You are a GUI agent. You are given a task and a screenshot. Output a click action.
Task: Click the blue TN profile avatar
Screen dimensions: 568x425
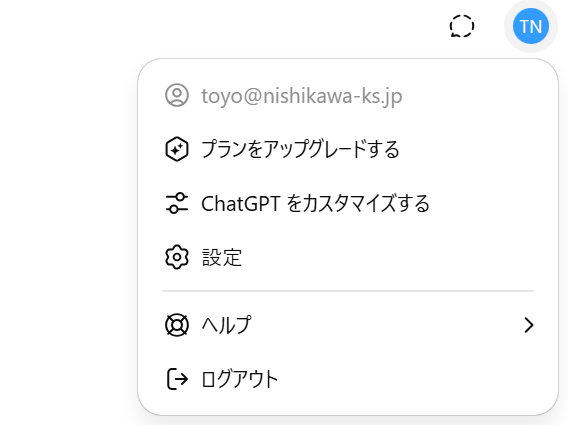(531, 26)
